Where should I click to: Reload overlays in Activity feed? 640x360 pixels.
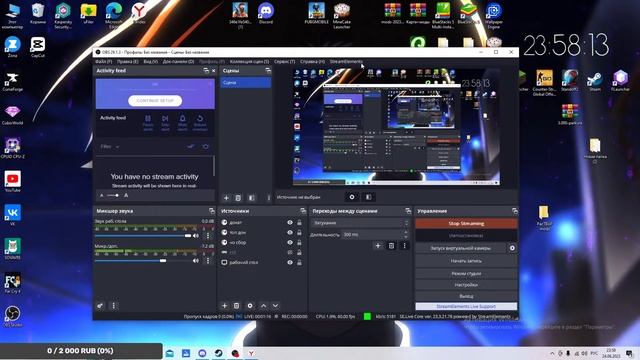point(200,122)
